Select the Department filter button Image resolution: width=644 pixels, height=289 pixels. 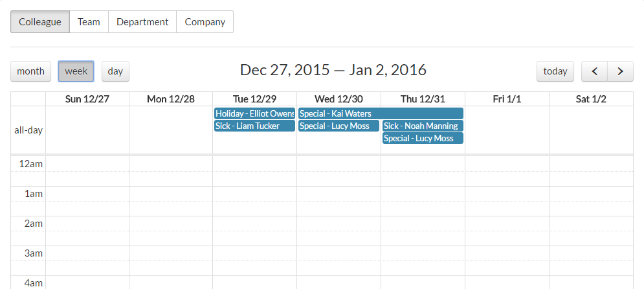142,21
